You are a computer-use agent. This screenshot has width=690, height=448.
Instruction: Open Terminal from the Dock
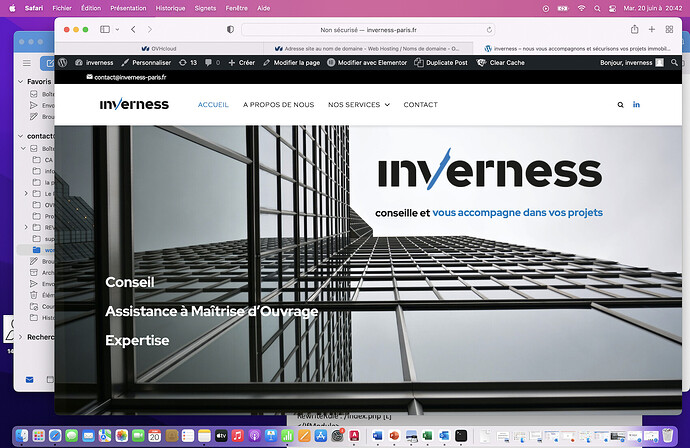point(461,436)
